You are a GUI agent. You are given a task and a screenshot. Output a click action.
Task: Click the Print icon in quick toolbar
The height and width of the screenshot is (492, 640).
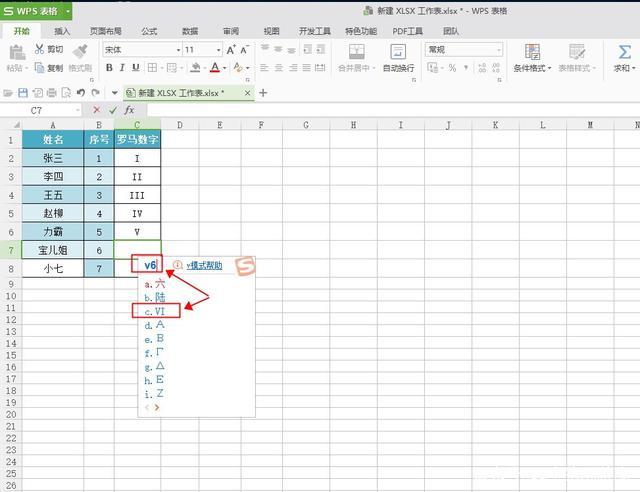(x=51, y=93)
